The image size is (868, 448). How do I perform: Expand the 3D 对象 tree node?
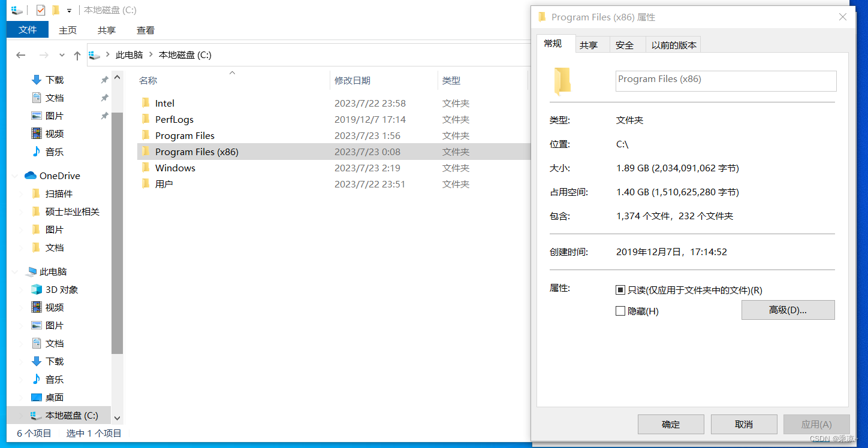point(22,289)
